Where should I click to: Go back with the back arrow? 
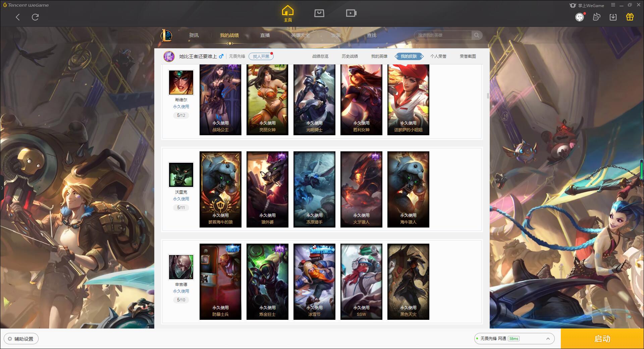coord(18,17)
